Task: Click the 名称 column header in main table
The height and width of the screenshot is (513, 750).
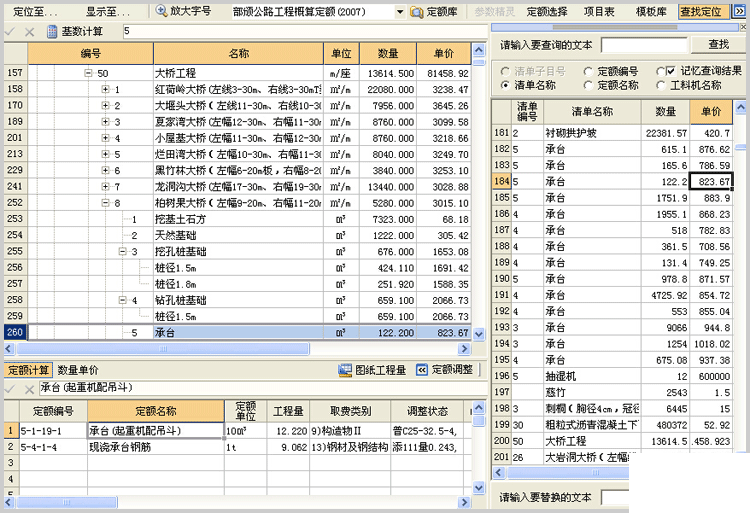Action: (x=239, y=54)
